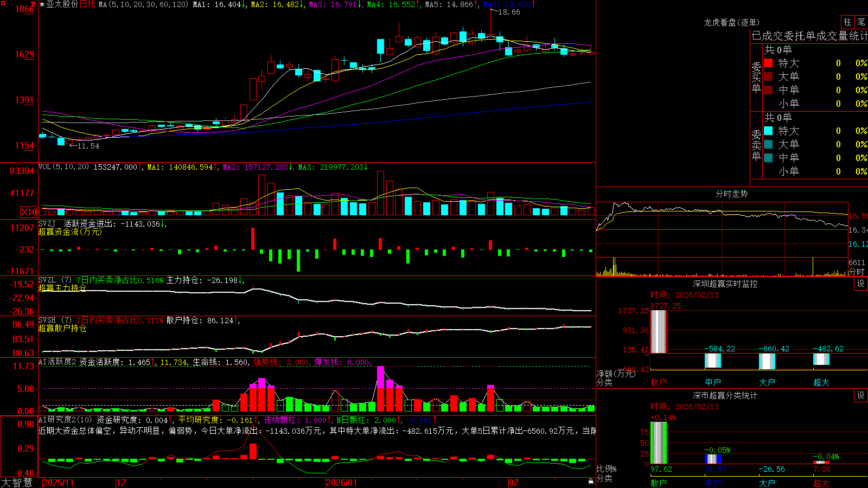868x488 pixels.
Task: Click the 大户 -660.42 bar
Action: pyautogui.click(x=767, y=361)
